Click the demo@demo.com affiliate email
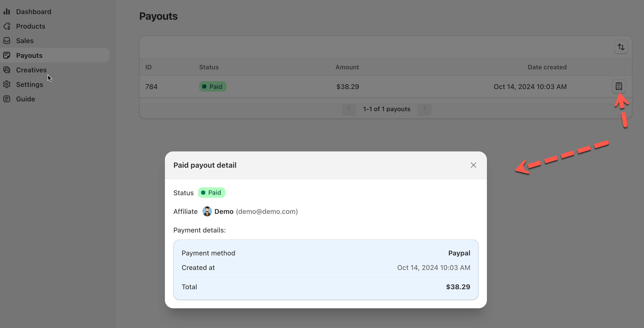This screenshot has width=644, height=328. [x=267, y=211]
